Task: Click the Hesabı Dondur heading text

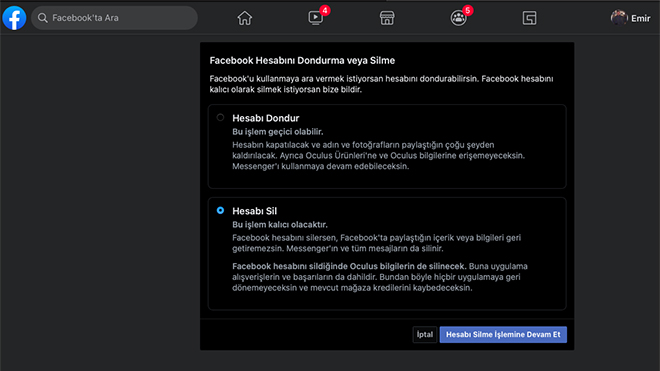Action: point(266,118)
